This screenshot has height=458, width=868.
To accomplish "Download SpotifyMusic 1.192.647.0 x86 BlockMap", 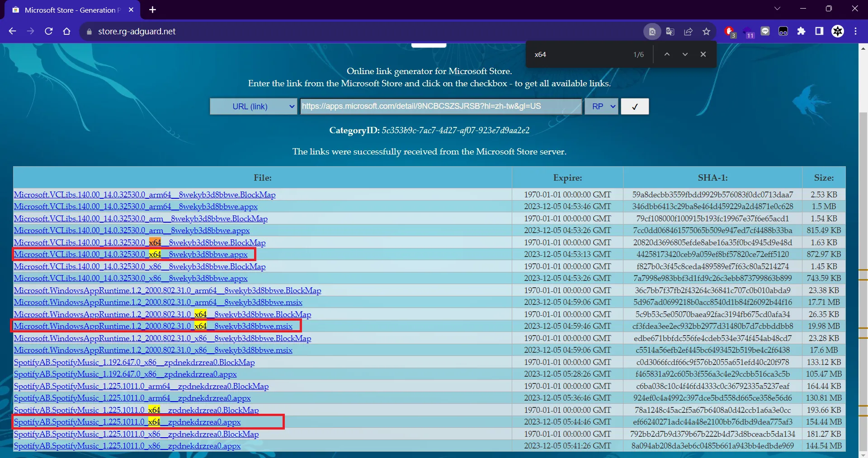I will click(134, 362).
